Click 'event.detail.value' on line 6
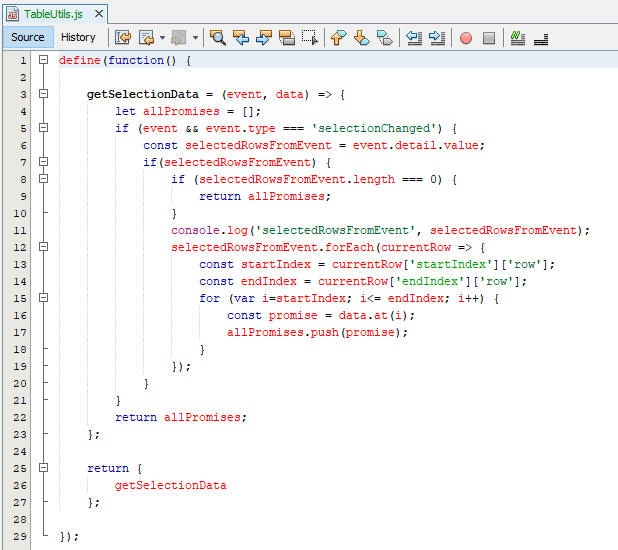 pos(415,145)
